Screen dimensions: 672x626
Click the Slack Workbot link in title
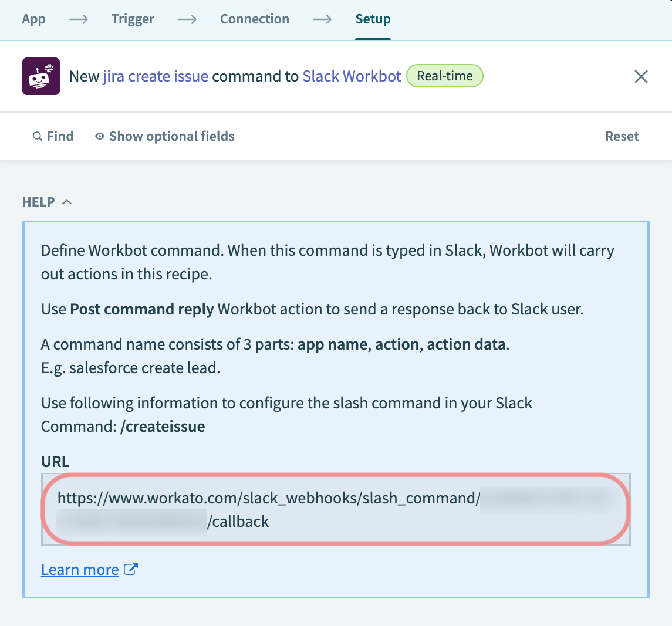[352, 76]
